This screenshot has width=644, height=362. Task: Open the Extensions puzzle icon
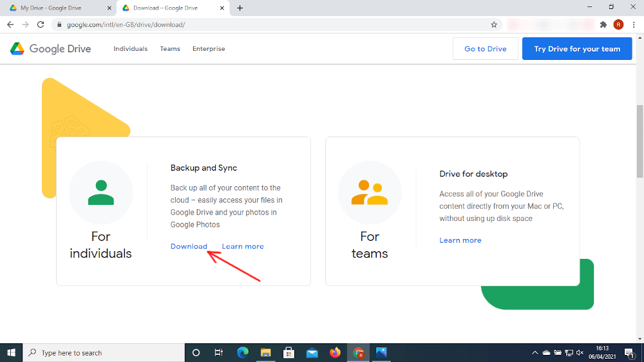pyautogui.click(x=603, y=24)
